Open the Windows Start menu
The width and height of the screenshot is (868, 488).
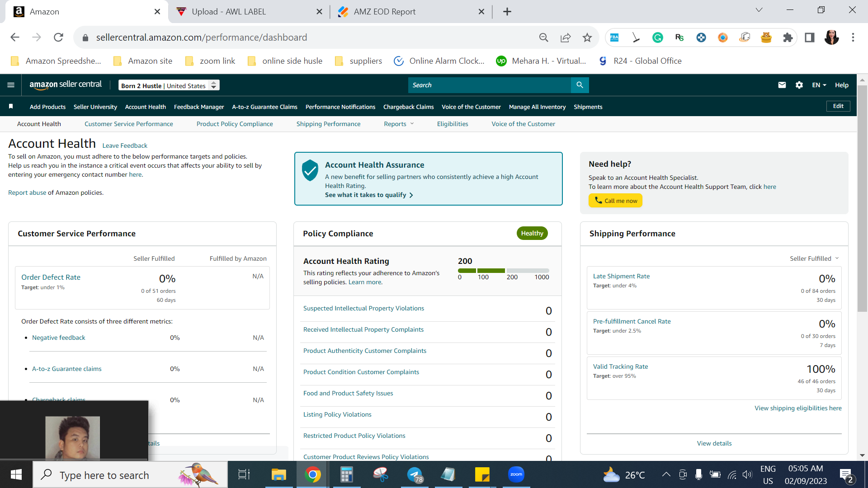pyautogui.click(x=16, y=474)
